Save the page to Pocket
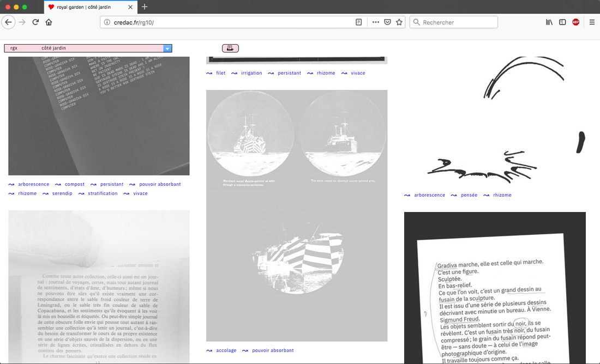This screenshot has width=600, height=364. (x=387, y=22)
